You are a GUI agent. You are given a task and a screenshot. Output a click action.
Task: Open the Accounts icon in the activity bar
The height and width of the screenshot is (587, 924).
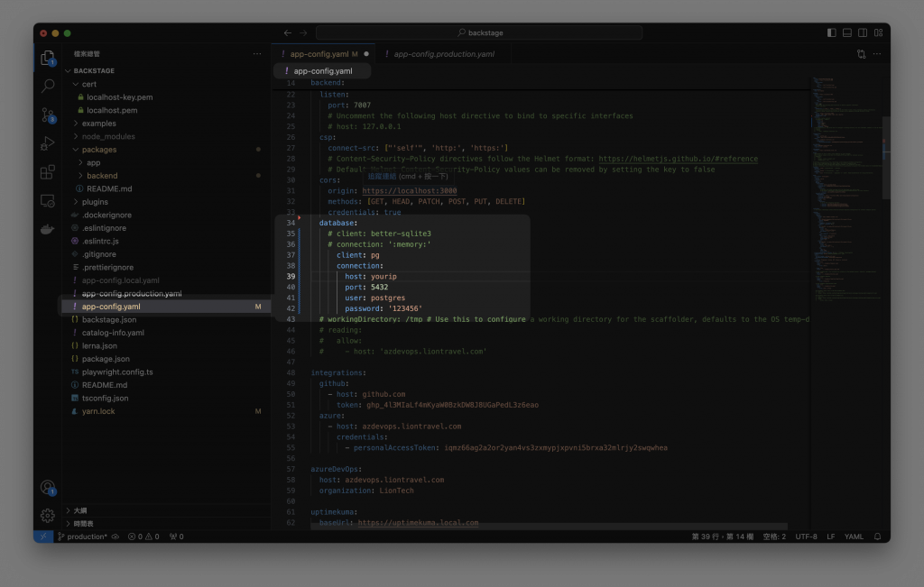click(48, 488)
